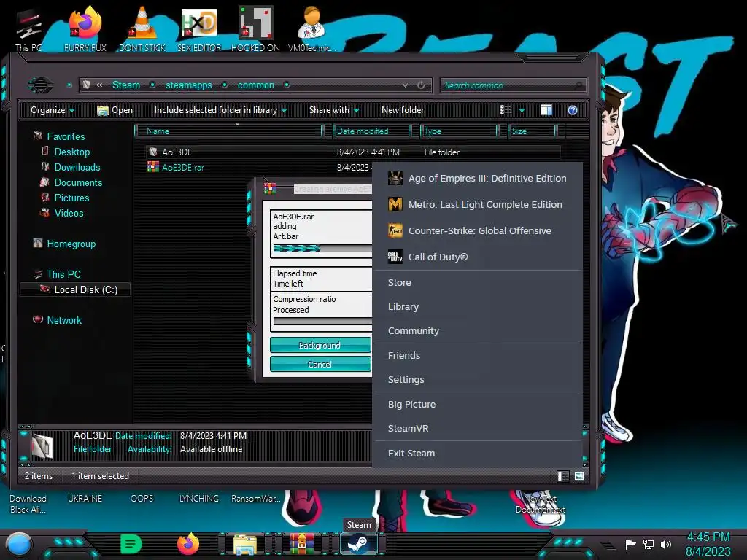Switch to WinRAR in the taskbar
Image resolution: width=747 pixels, height=560 pixels.
[x=303, y=544]
